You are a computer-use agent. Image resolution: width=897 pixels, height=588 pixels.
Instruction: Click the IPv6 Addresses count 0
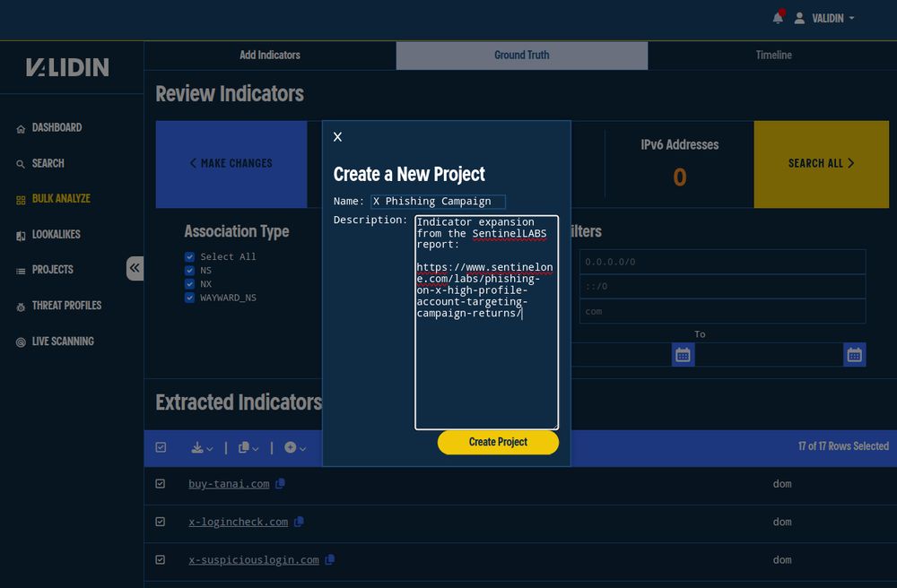click(x=680, y=177)
